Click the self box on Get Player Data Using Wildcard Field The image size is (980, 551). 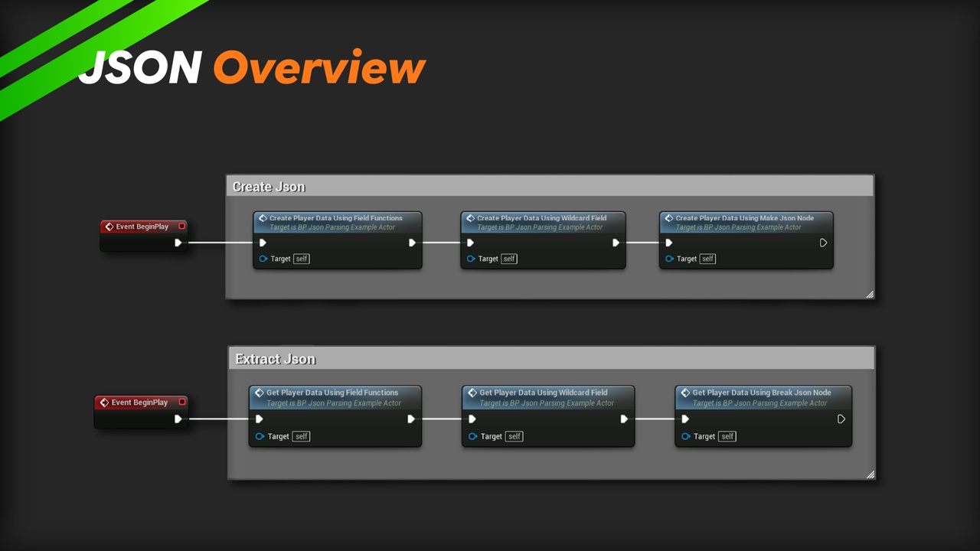(514, 436)
